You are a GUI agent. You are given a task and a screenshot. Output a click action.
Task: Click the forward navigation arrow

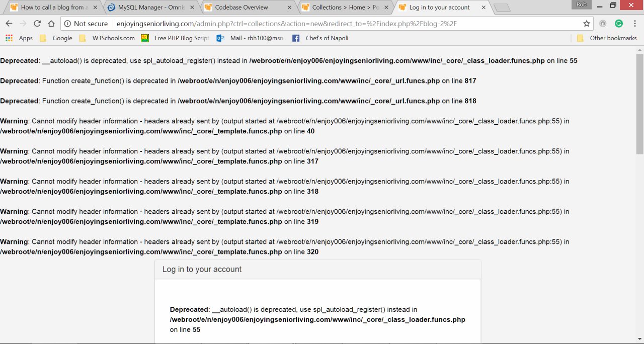tap(23, 24)
